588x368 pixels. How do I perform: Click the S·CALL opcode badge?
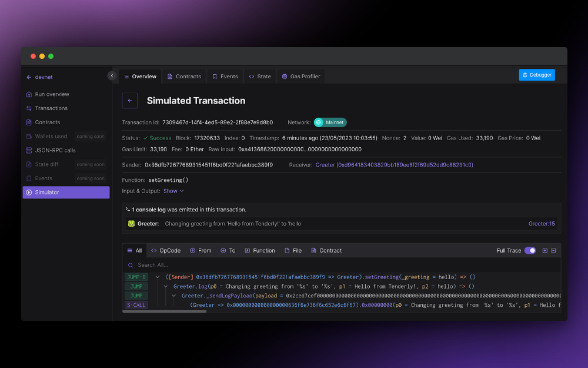click(x=136, y=305)
